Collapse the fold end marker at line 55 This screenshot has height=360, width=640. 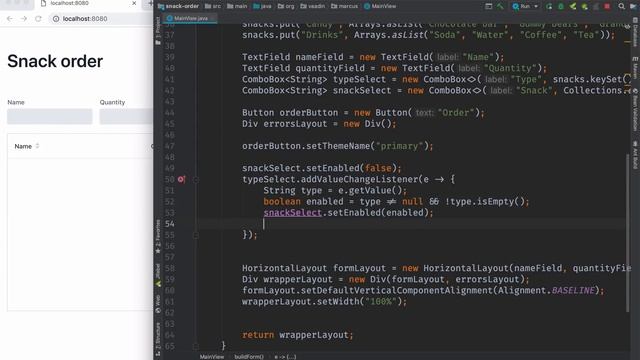[196, 235]
